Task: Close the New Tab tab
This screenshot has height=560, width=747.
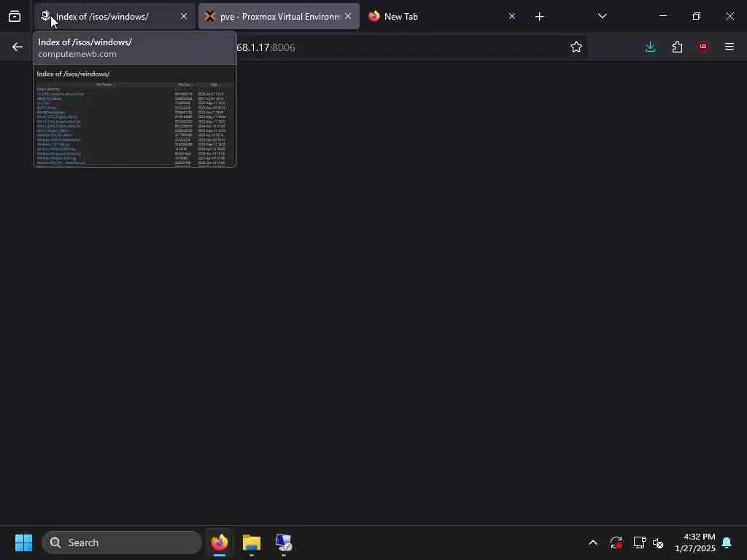Action: coord(512,16)
